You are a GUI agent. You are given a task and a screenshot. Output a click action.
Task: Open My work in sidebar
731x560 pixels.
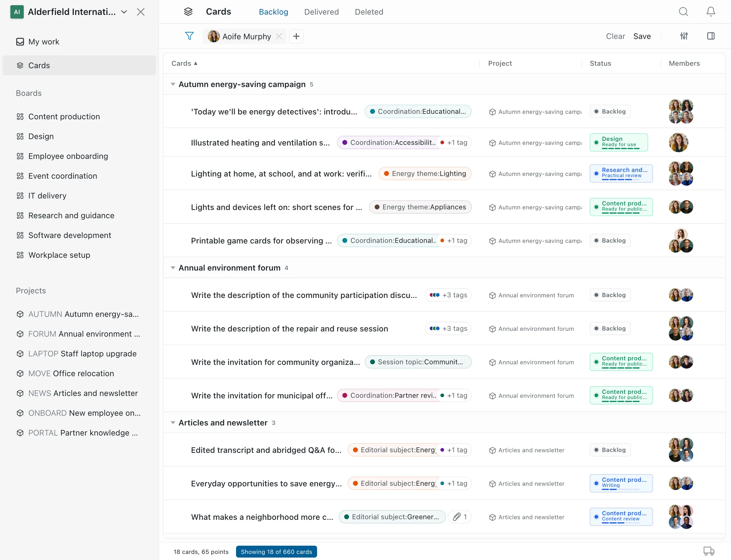79,42
